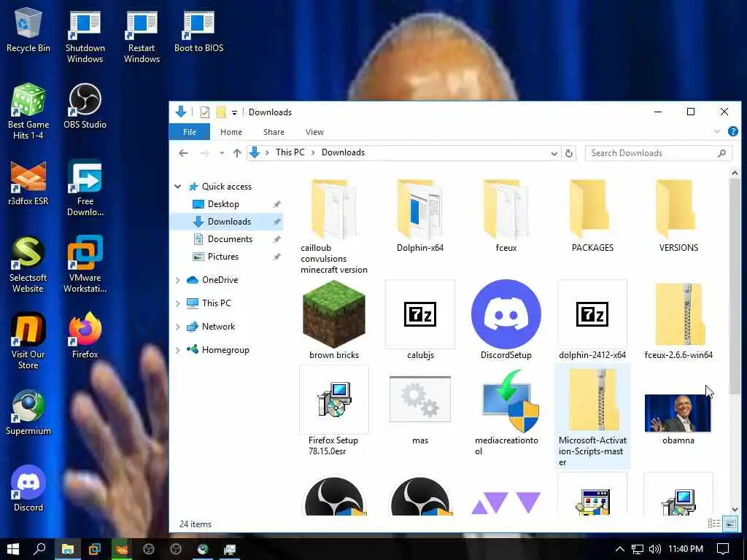Viewport: 747px width, 560px height.
Task: Open the PACKAGES folder
Action: click(592, 215)
